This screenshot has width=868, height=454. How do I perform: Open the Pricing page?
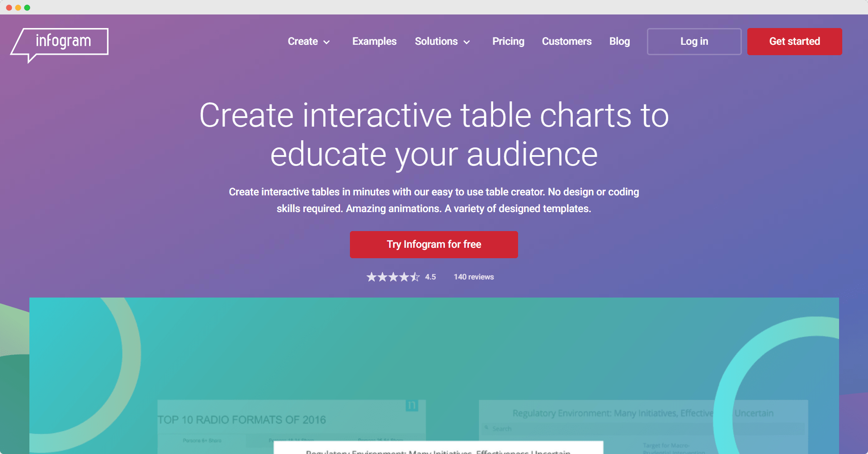pos(508,42)
